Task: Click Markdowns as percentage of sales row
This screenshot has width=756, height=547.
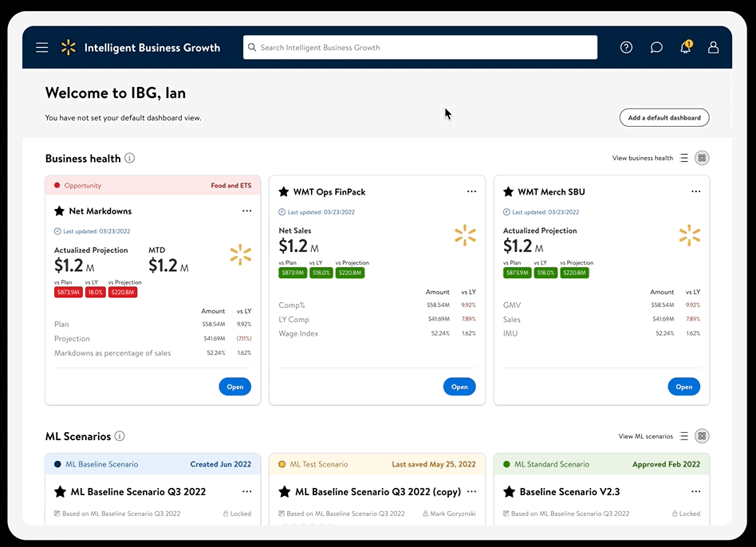Action: pyautogui.click(x=153, y=353)
